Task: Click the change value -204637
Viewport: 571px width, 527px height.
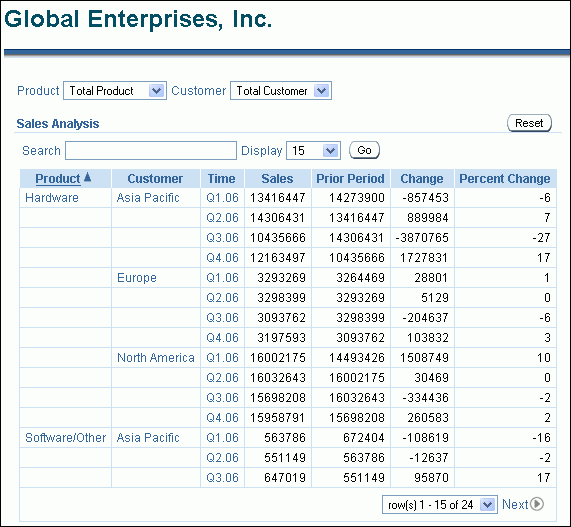Action: 425,318
